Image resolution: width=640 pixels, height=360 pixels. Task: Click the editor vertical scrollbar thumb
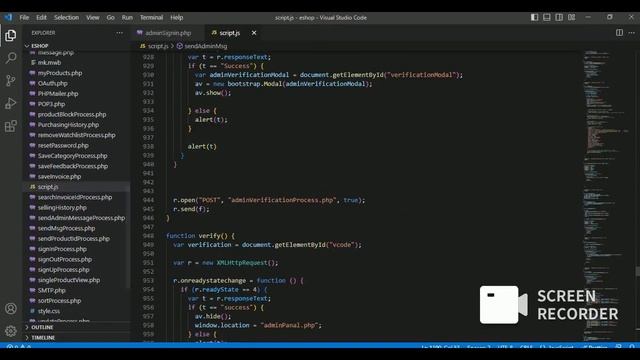pos(638,272)
